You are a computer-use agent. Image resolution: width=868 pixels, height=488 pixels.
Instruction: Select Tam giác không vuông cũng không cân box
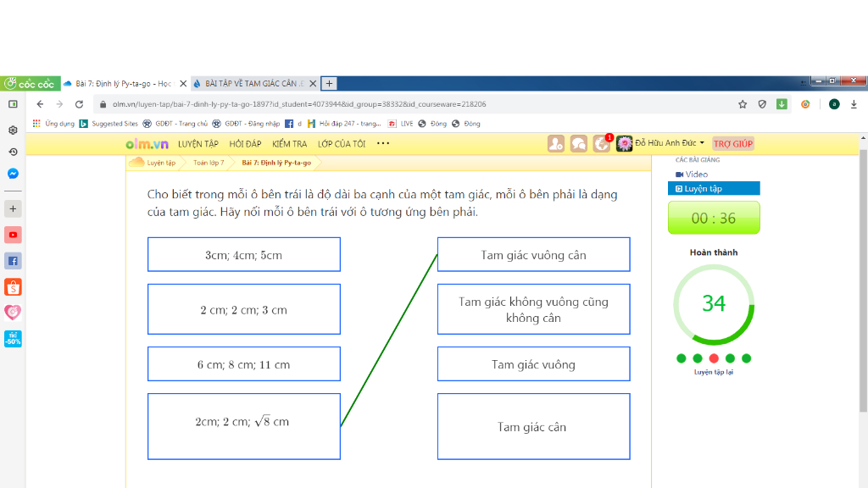click(x=534, y=309)
